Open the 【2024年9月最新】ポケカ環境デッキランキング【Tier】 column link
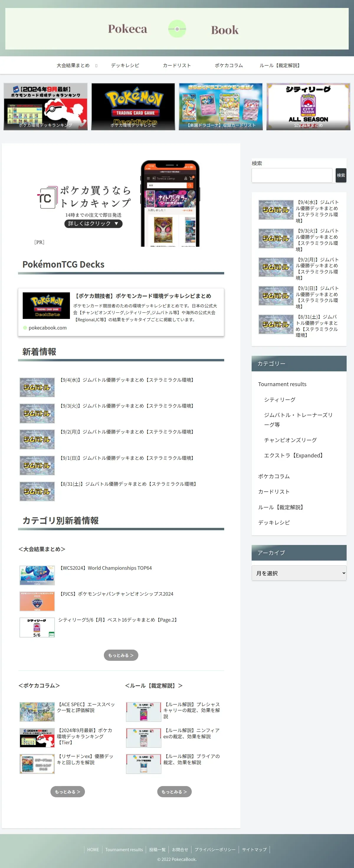The image size is (354, 868). [85, 736]
